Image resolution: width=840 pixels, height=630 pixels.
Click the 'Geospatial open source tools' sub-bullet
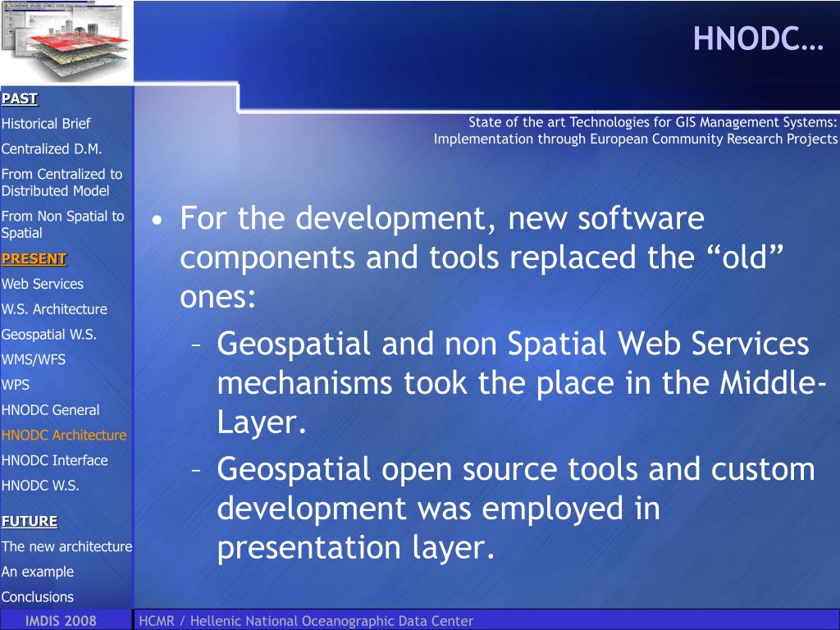516,508
